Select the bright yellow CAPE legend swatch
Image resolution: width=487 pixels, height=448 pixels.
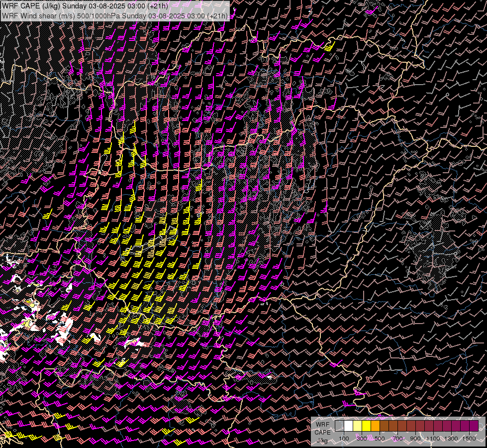point(367,426)
